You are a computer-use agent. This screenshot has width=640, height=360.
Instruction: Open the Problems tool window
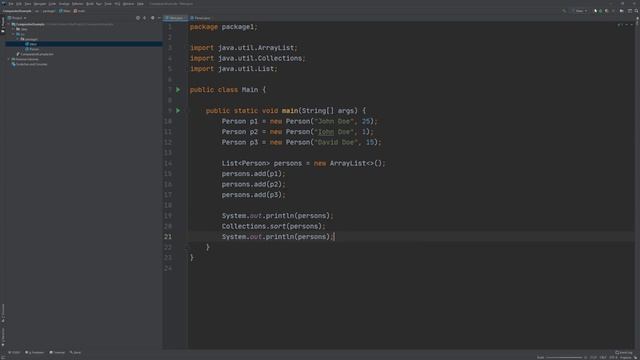click(35, 352)
